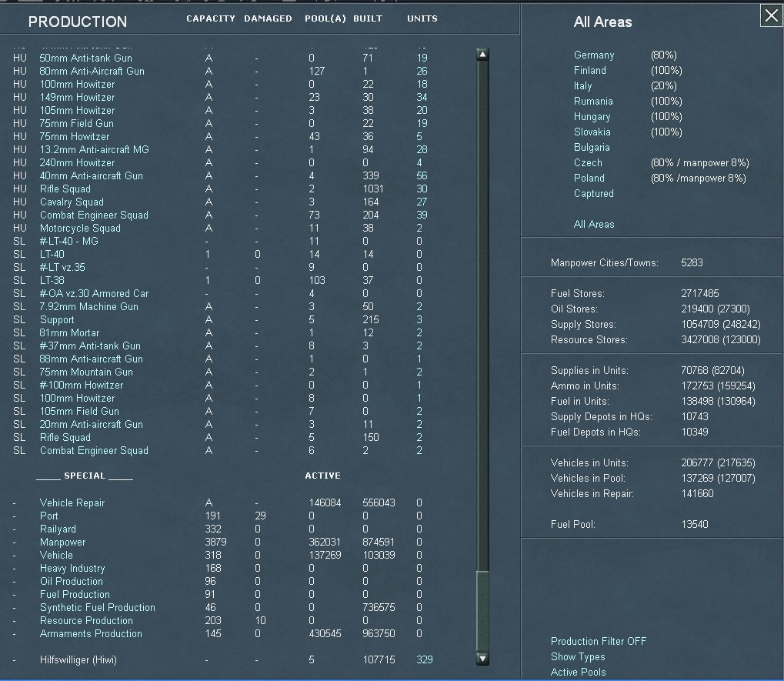Select Finland area filter
Image resolution: width=784 pixels, height=681 pixels.
click(590, 70)
